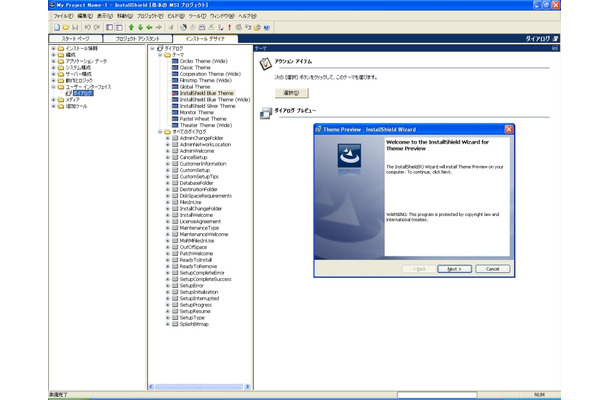610x400 pixels.
Task: Click the clipboard Action Items icon
Action: (x=265, y=64)
